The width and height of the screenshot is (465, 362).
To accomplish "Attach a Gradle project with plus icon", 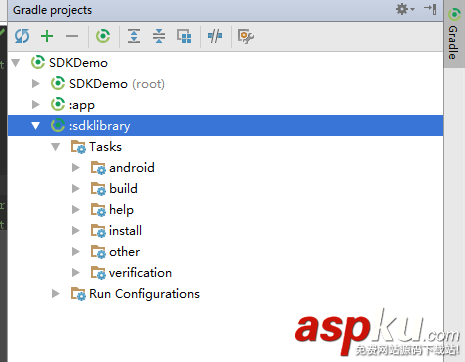I will pos(47,36).
